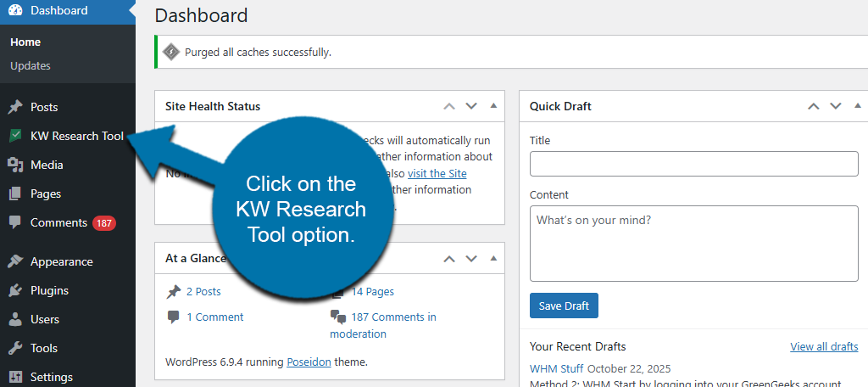Click the Media icon in sidebar
The image size is (868, 387).
15,165
